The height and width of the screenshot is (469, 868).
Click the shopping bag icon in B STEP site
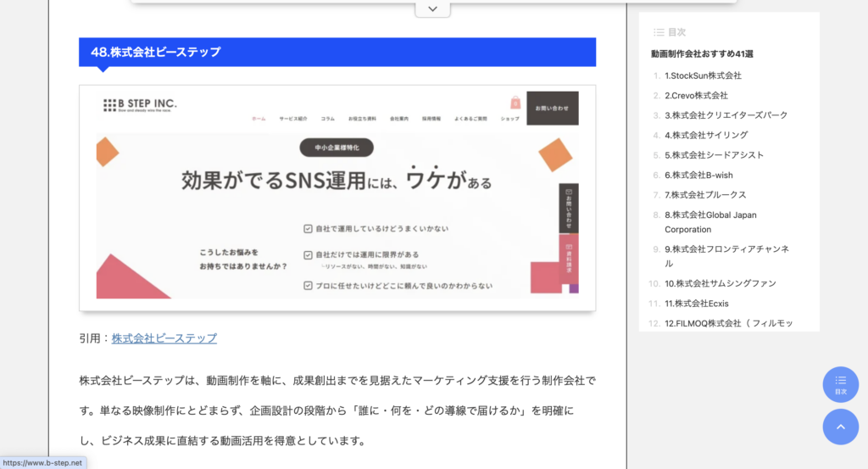pos(515,103)
